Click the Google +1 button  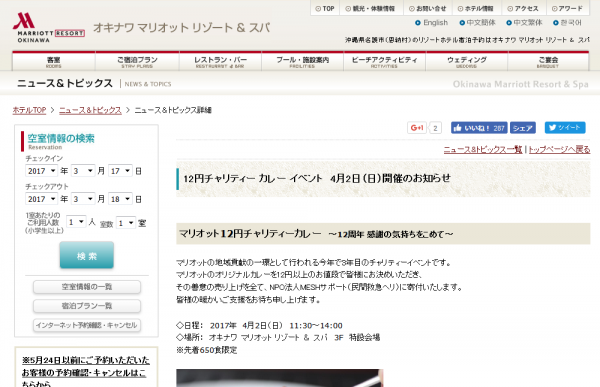417,128
